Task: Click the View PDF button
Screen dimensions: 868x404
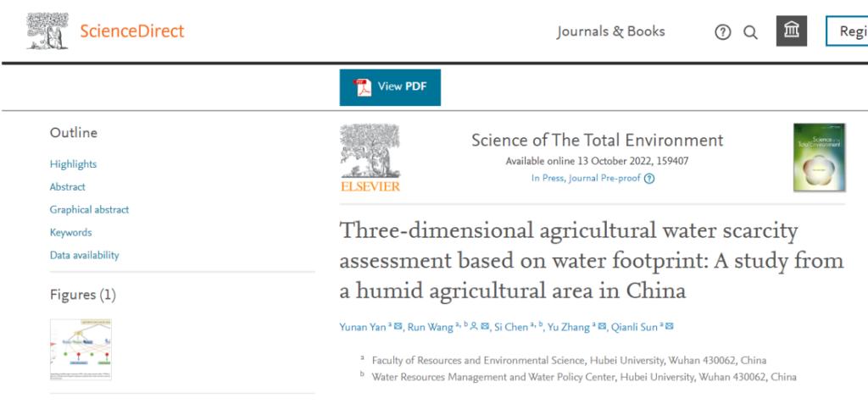Action: pyautogui.click(x=390, y=87)
